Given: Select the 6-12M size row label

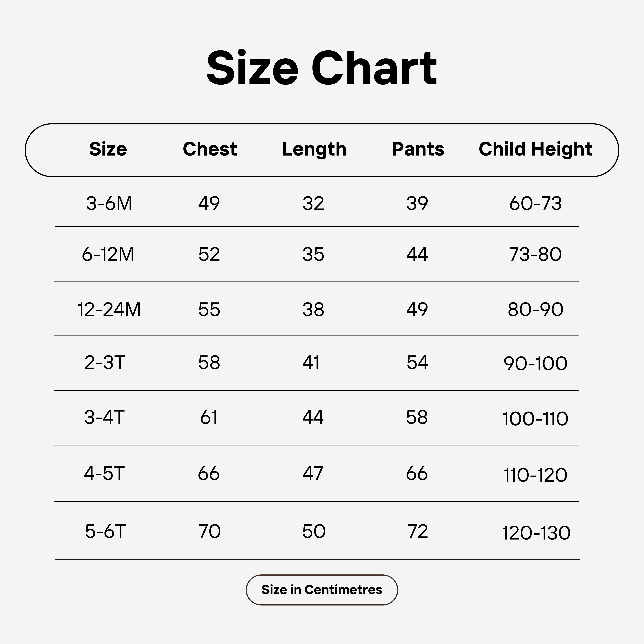Looking at the screenshot, I should 108,254.
